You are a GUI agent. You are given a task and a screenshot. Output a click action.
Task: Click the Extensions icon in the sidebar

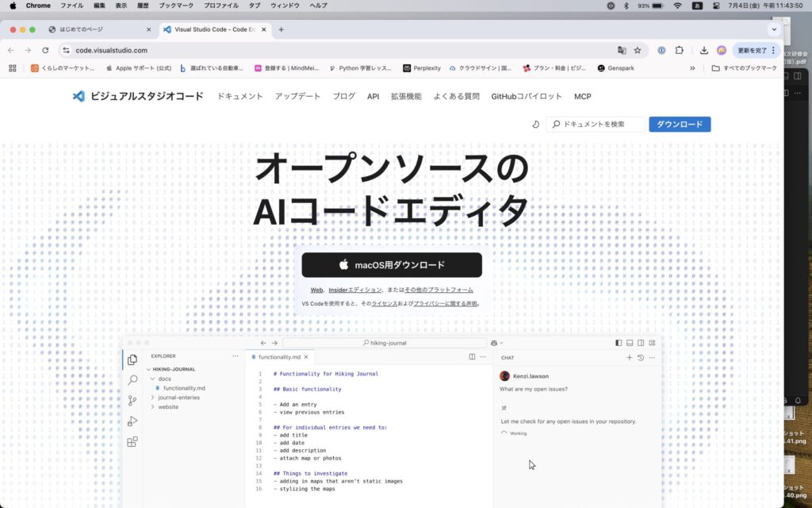132,441
